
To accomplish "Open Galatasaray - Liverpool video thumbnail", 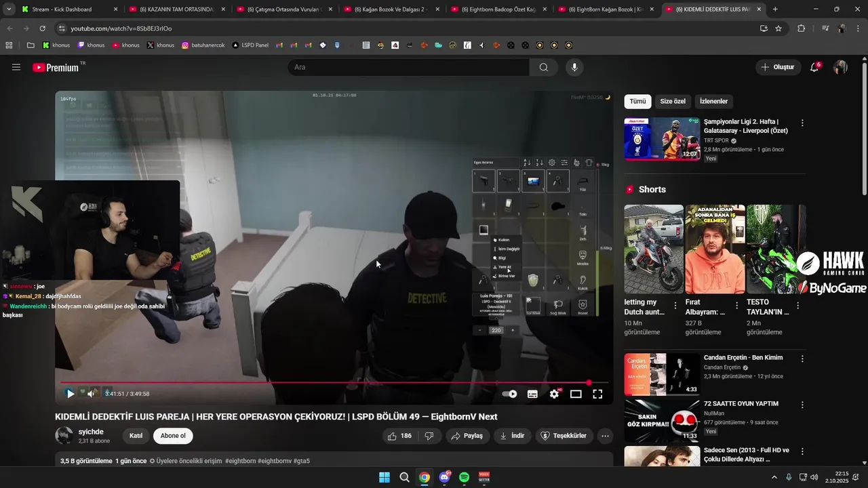I will pos(663,139).
